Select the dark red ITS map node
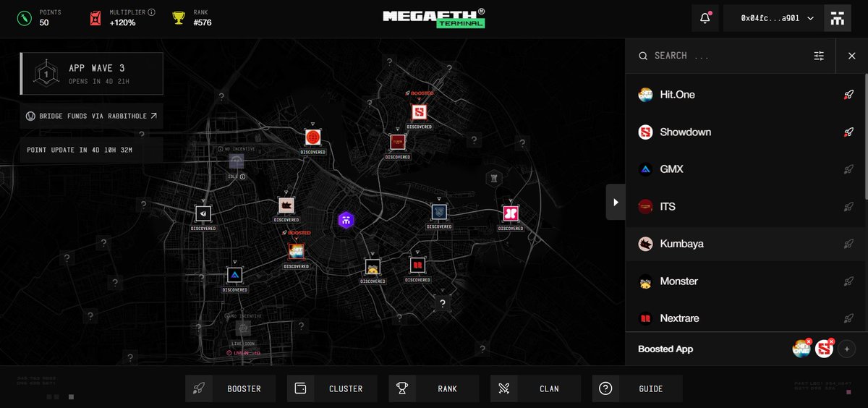Viewport: 868px width, 408px height. [397, 142]
